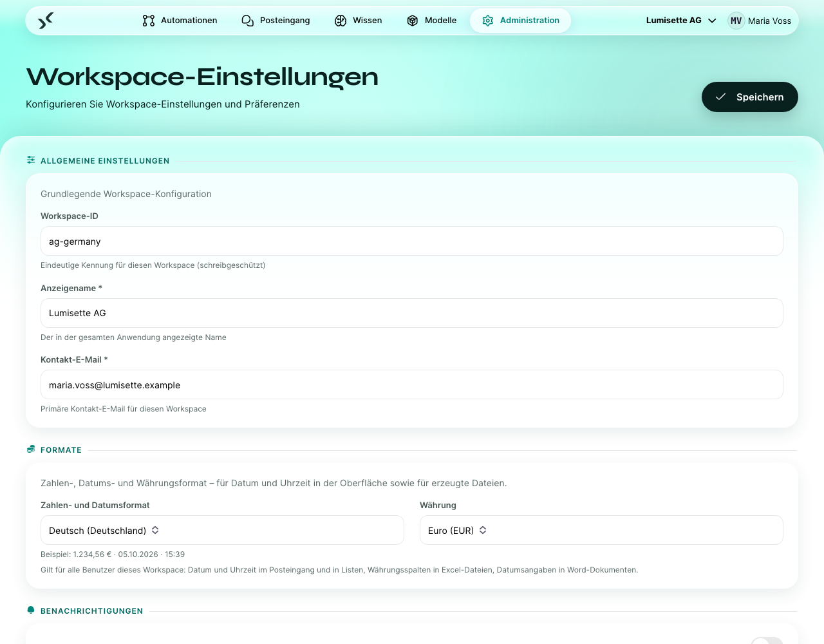Toggle the switch under Benachrichtigungen
This screenshot has width=824, height=644.
tap(767, 641)
